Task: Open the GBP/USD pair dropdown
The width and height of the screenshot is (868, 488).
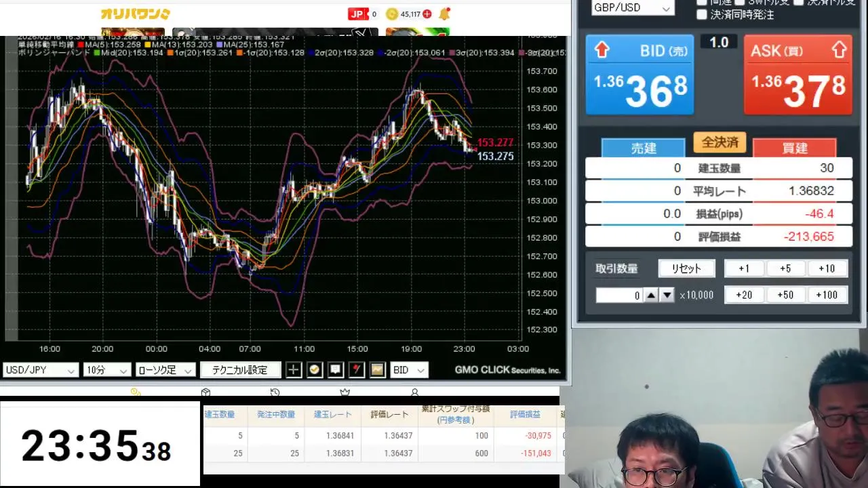Action: tap(632, 7)
